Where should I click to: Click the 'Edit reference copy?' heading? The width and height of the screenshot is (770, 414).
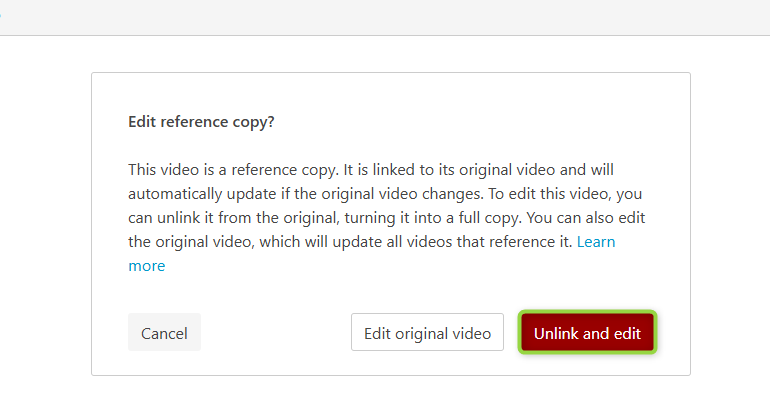(201, 122)
